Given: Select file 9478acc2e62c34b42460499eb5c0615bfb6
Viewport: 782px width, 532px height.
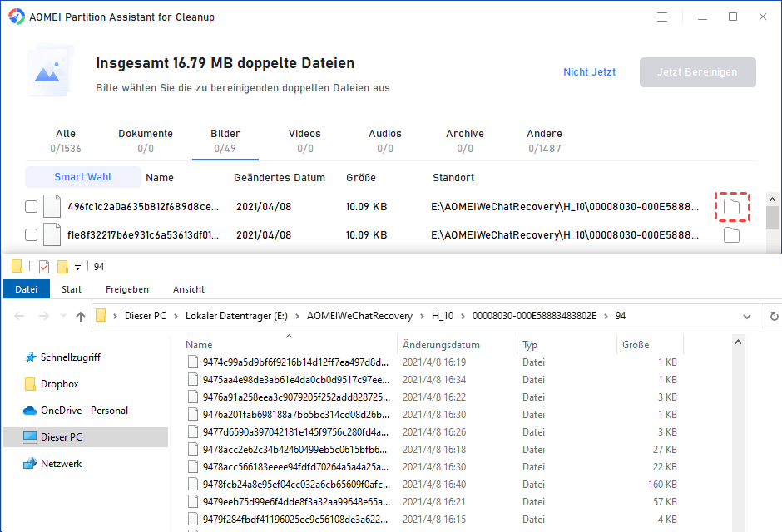Looking at the screenshot, I should [x=294, y=450].
